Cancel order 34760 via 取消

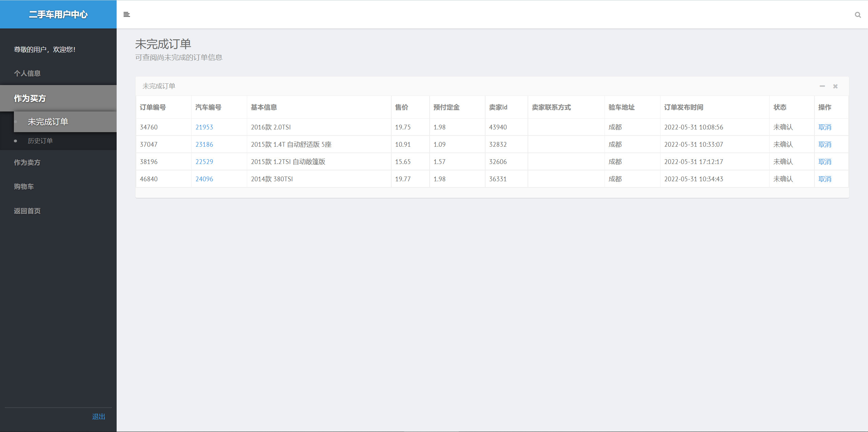click(x=825, y=127)
